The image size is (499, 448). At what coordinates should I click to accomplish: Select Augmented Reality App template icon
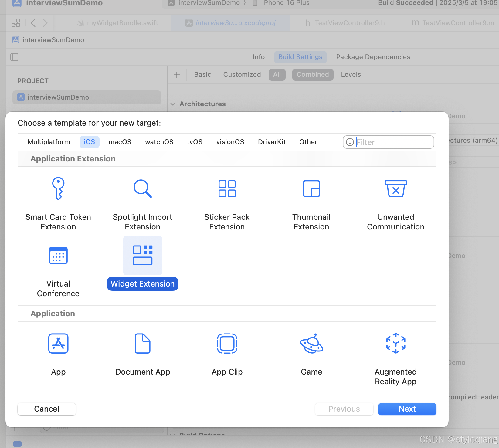point(396,343)
